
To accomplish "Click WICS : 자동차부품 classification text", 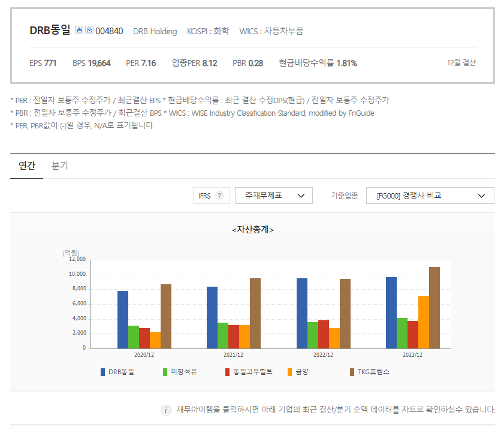I will pyautogui.click(x=271, y=31).
